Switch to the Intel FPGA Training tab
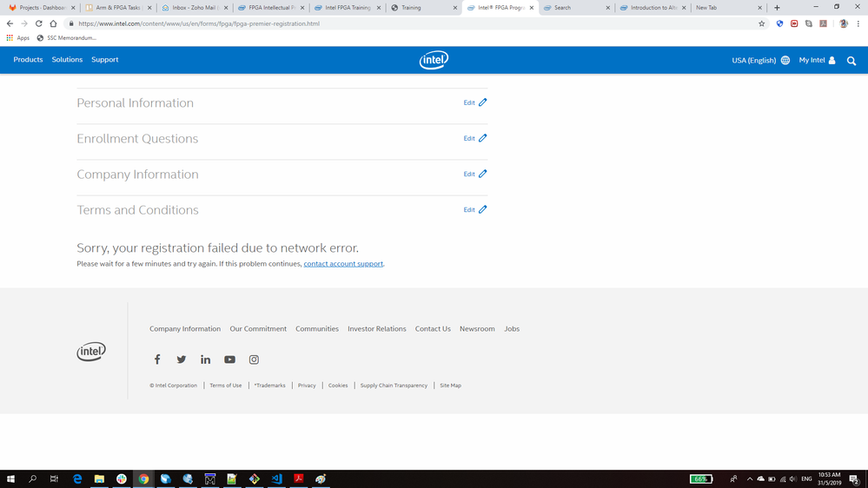Screen dimensions: 868x488 (x=347, y=8)
